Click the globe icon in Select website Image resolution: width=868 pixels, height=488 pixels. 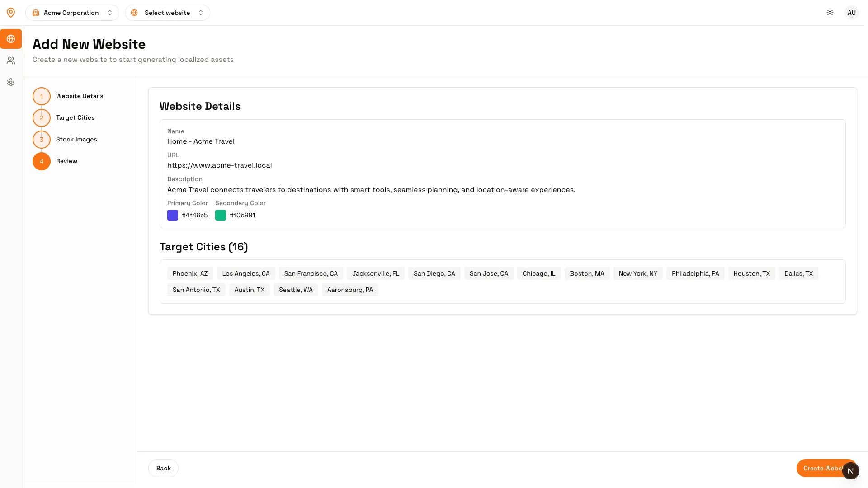[134, 13]
